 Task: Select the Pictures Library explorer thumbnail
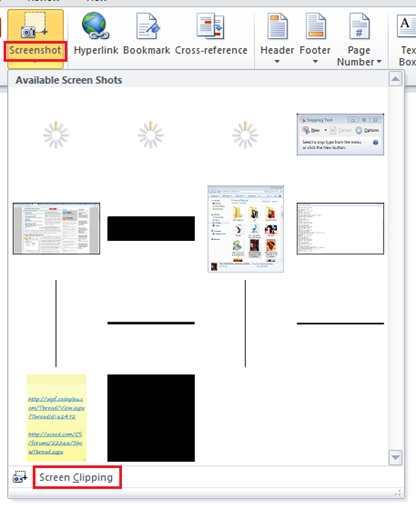[246, 229]
